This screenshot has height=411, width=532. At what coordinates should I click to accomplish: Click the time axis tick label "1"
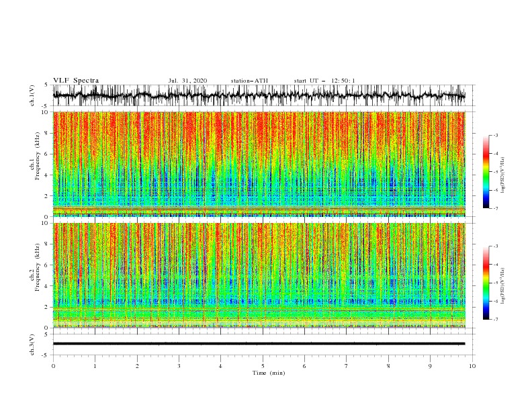click(95, 366)
